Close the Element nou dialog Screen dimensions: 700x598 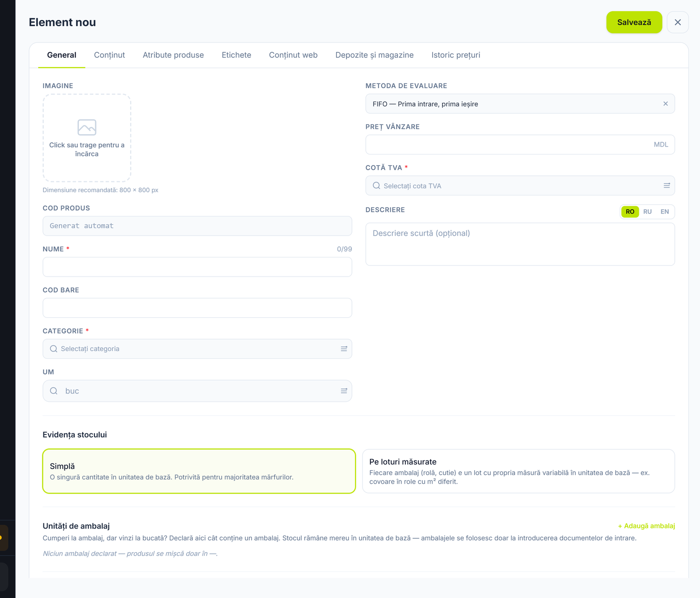678,22
